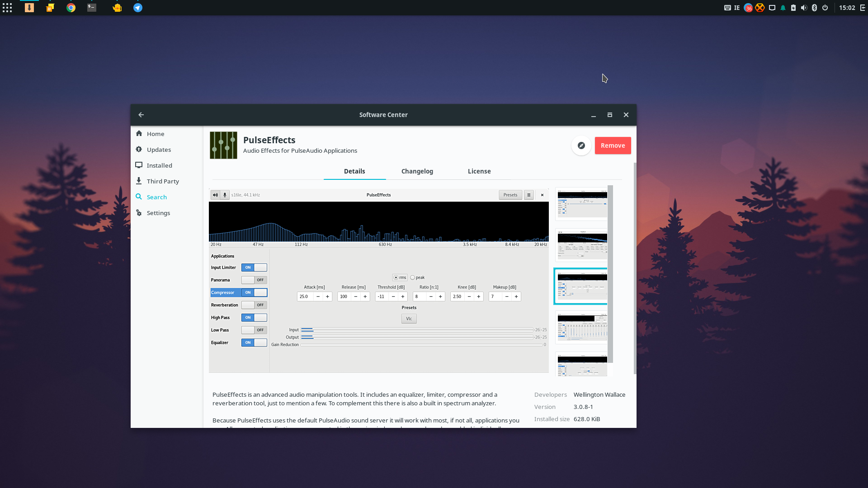Click the large PulseEffects compressor screenshot
The height and width of the screenshot is (488, 868).
tap(379, 281)
